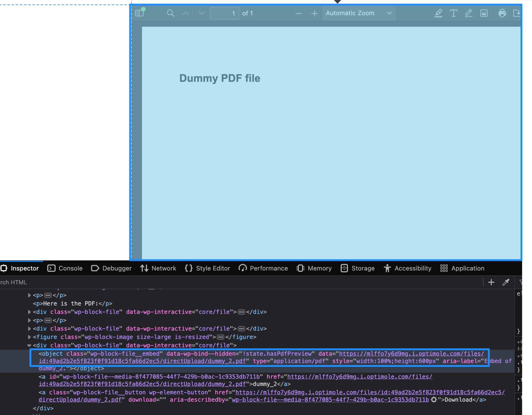Select the PDF highlight tool
Viewport: 532px width, 415px height.
438,13
